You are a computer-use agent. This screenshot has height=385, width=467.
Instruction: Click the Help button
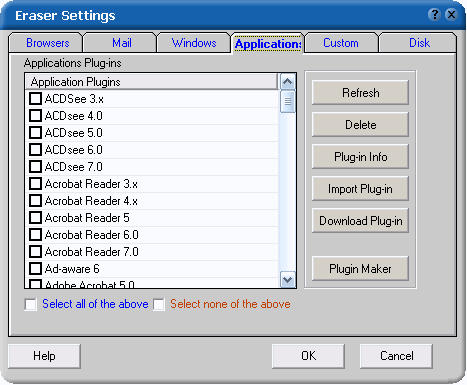[x=44, y=356]
